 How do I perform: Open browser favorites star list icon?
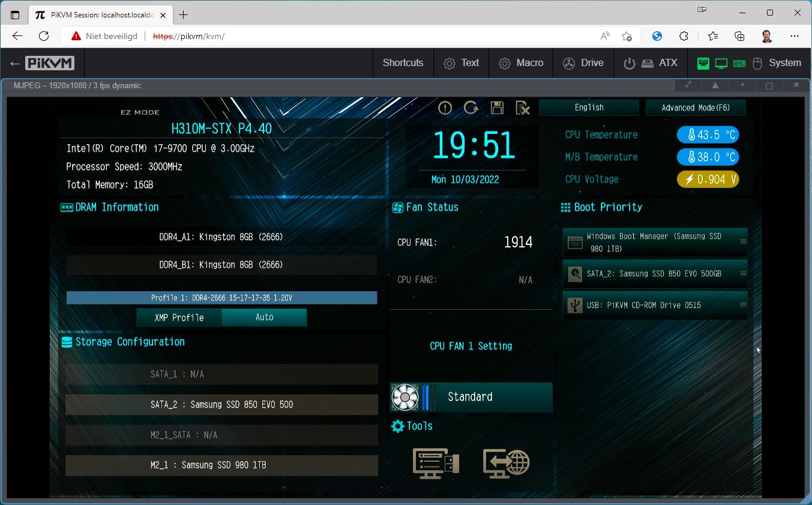click(x=713, y=36)
